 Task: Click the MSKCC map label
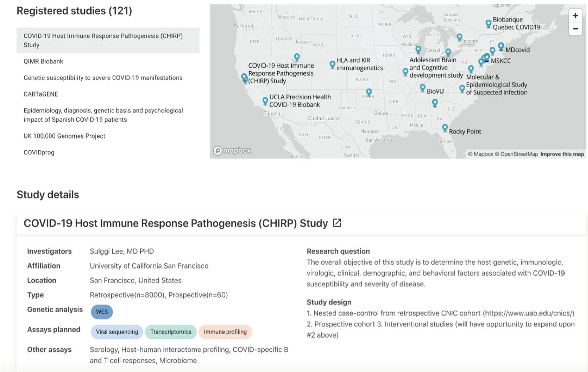(x=501, y=61)
